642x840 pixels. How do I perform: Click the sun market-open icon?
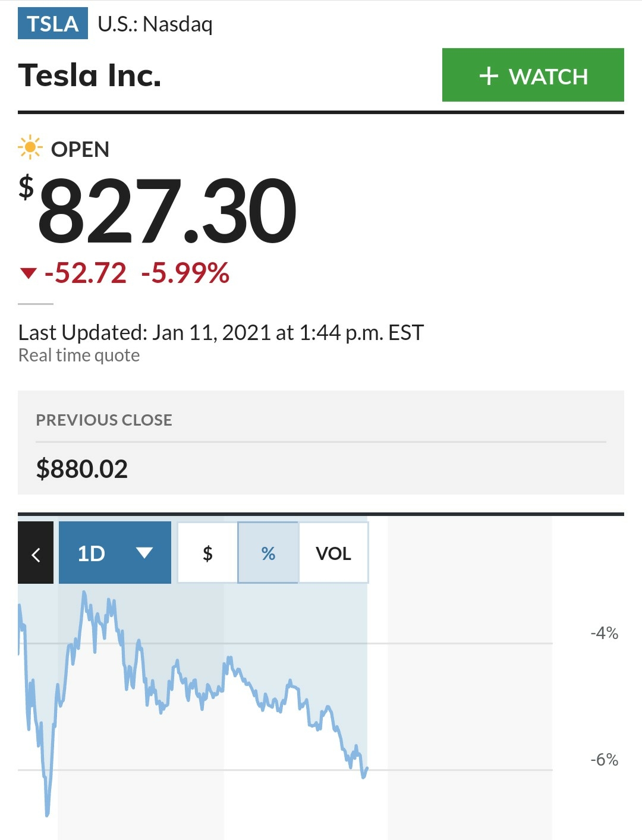(30, 147)
